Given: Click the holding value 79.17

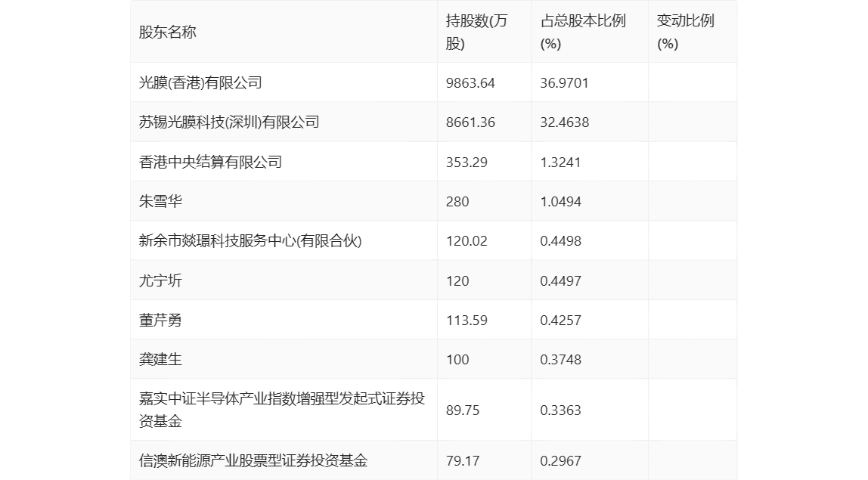Looking at the screenshot, I should pyautogui.click(x=463, y=460).
